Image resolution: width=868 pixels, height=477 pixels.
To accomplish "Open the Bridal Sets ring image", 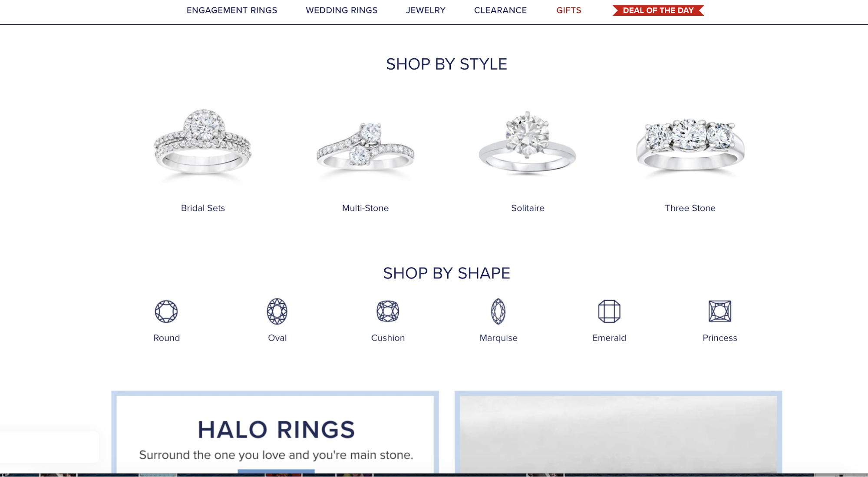I will [203, 143].
